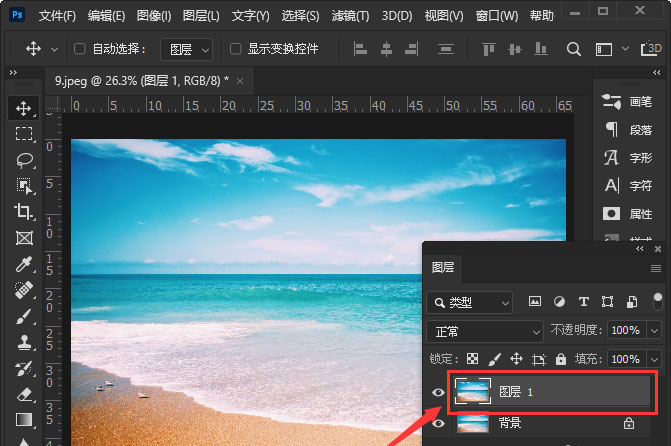Select the Gradient tool
This screenshot has width=671, height=446.
pyautogui.click(x=24, y=420)
